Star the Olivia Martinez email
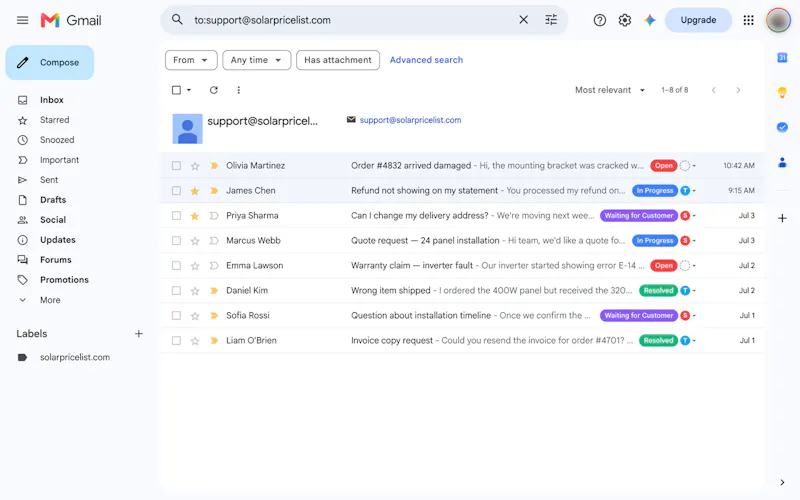The height and width of the screenshot is (500, 800). coord(194,165)
